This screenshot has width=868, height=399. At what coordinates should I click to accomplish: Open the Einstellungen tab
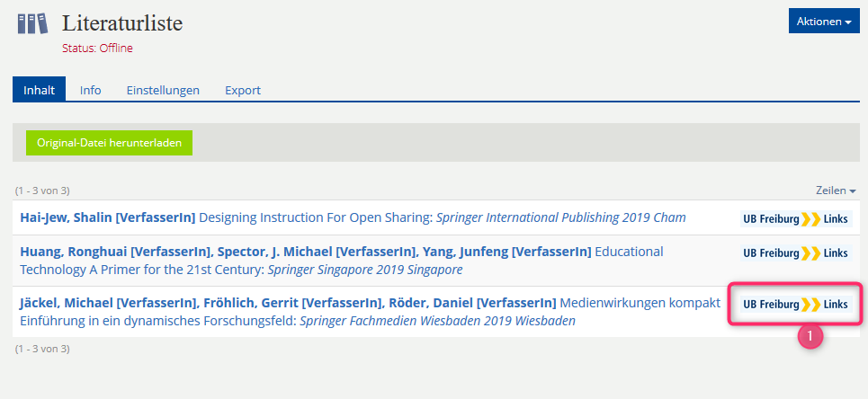point(163,90)
